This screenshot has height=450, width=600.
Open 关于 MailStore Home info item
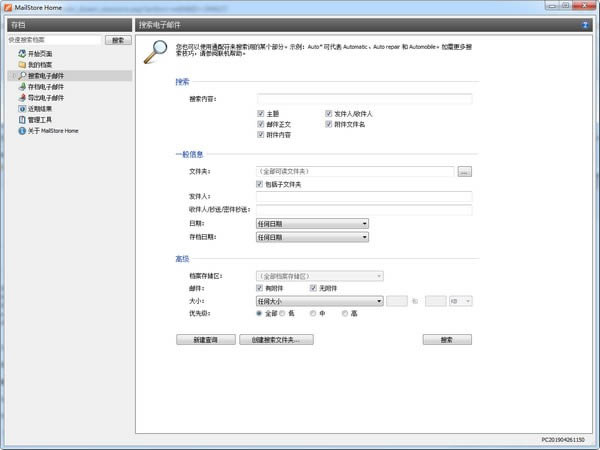point(52,130)
